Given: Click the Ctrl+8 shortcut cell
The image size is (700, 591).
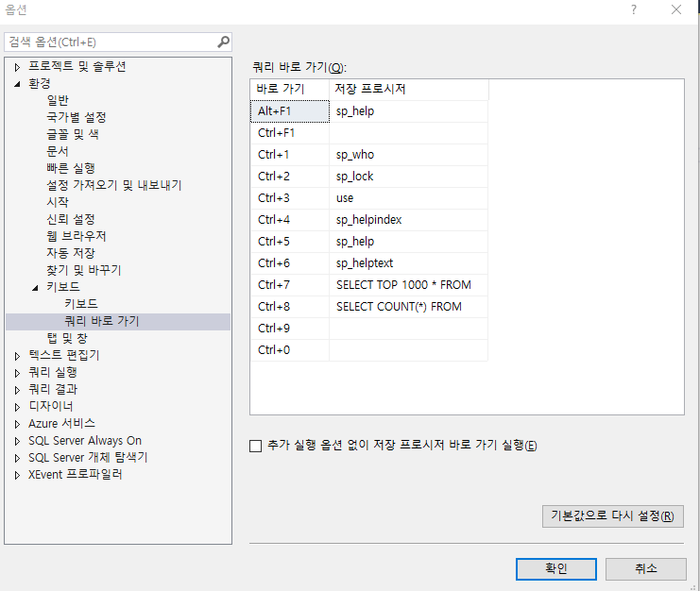Looking at the screenshot, I should click(290, 307).
